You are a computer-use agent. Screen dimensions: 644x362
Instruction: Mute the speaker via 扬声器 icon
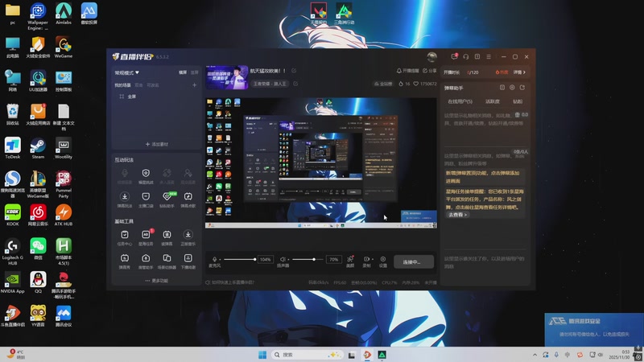click(283, 259)
